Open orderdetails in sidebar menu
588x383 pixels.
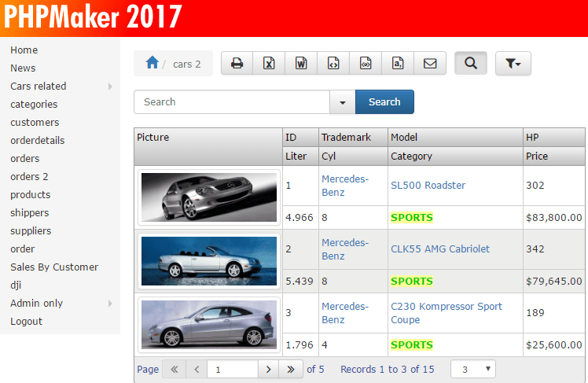click(x=38, y=140)
